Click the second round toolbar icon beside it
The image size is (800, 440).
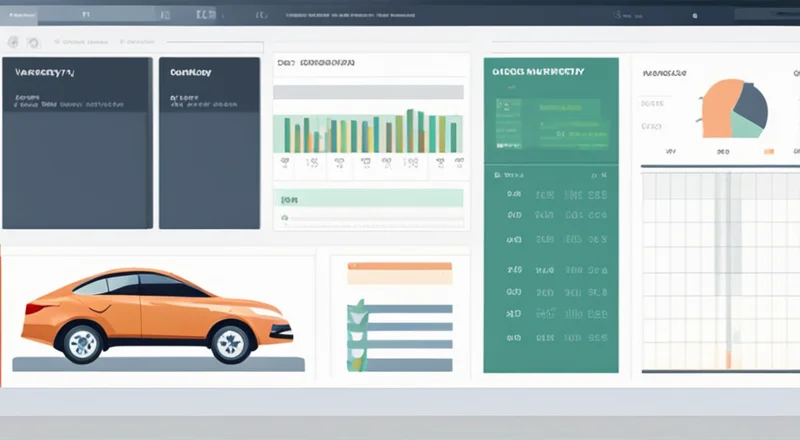[x=34, y=43]
